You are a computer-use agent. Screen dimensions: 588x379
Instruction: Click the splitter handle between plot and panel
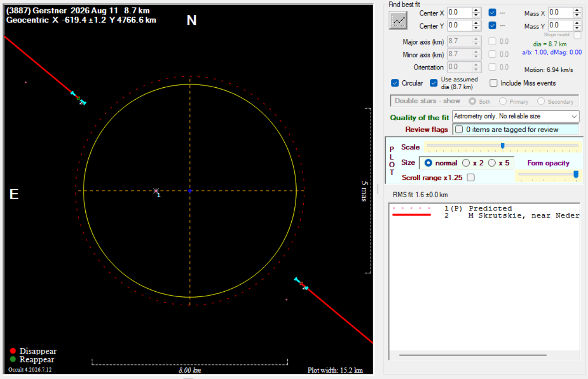(x=378, y=189)
